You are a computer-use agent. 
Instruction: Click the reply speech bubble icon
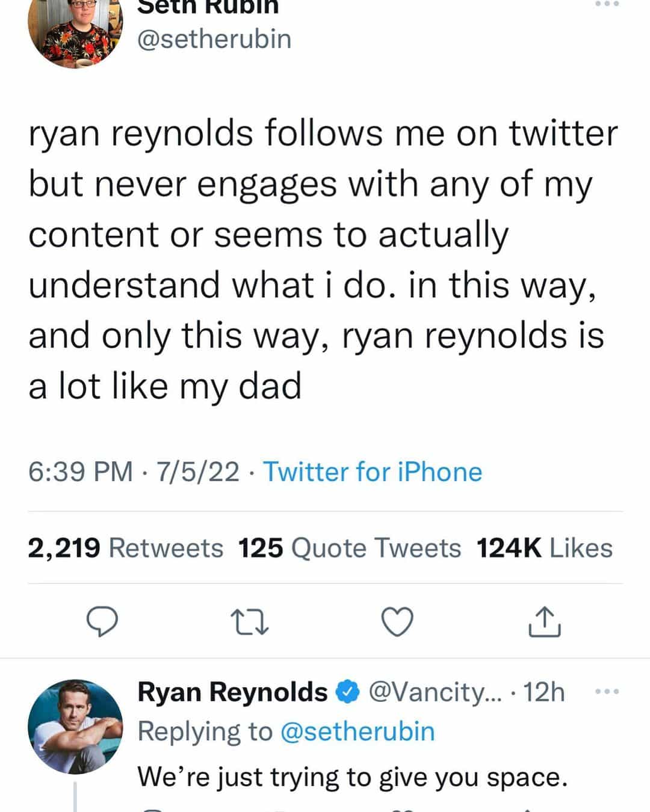click(x=102, y=621)
